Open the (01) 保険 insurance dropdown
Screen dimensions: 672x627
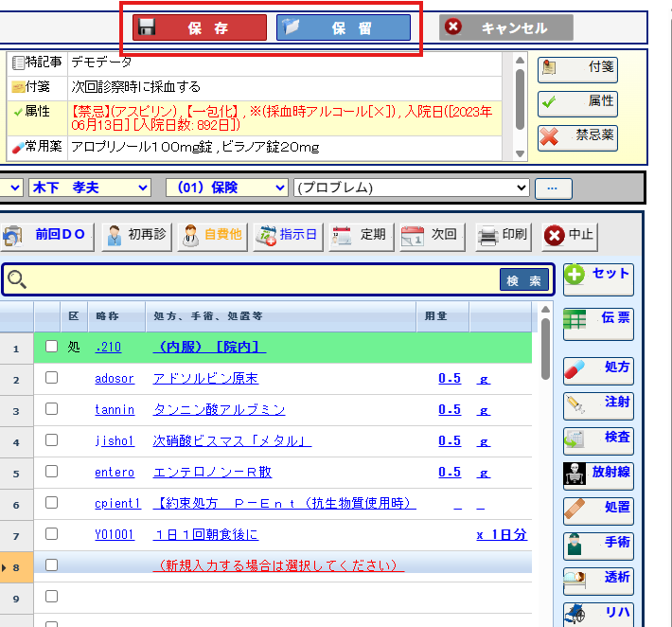tap(226, 188)
